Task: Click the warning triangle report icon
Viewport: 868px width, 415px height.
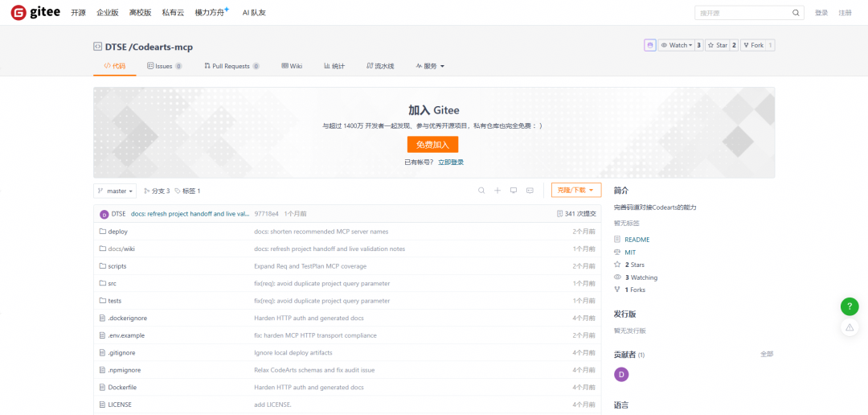Action: tap(850, 327)
